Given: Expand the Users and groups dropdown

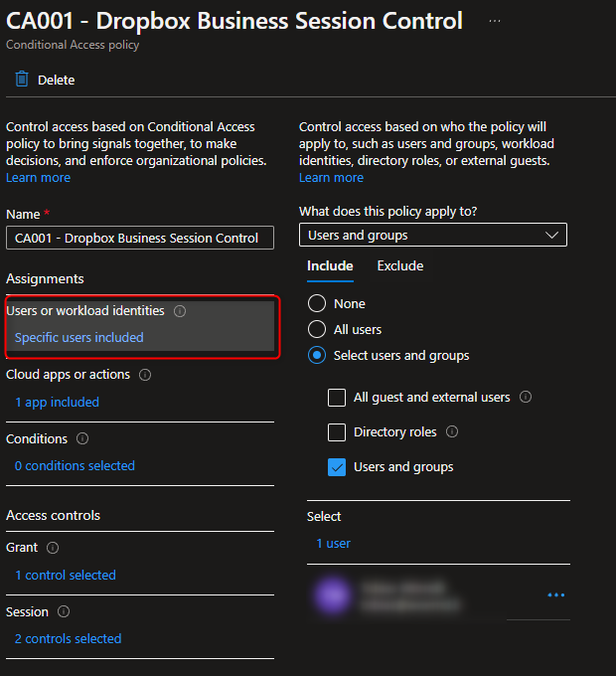Looking at the screenshot, I should 432,236.
